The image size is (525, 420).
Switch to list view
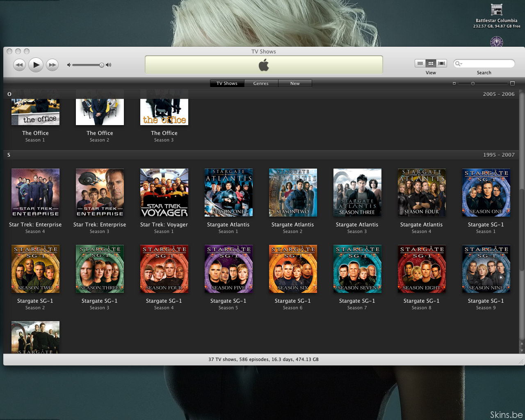pos(420,63)
